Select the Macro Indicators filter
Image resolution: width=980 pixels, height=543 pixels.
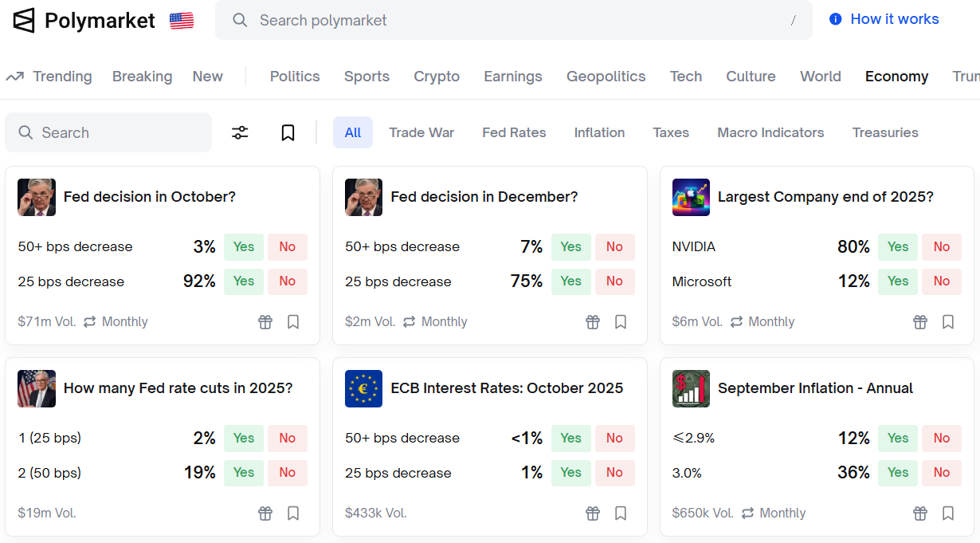click(770, 132)
